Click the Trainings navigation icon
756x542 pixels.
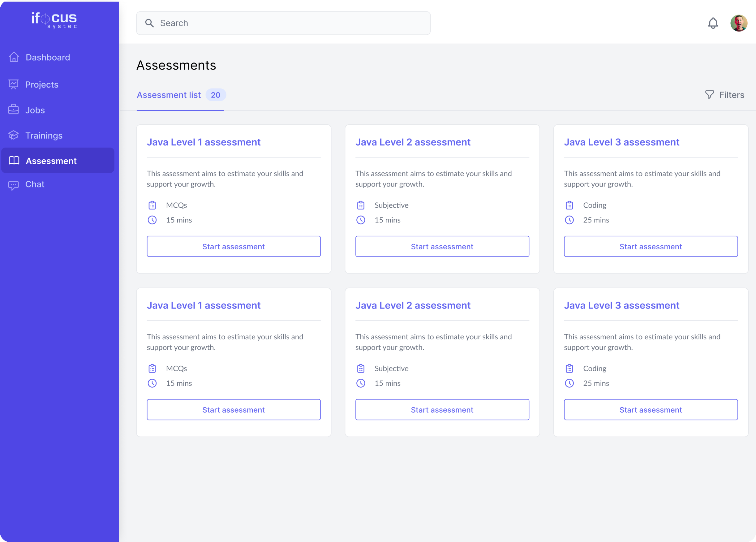[15, 135]
